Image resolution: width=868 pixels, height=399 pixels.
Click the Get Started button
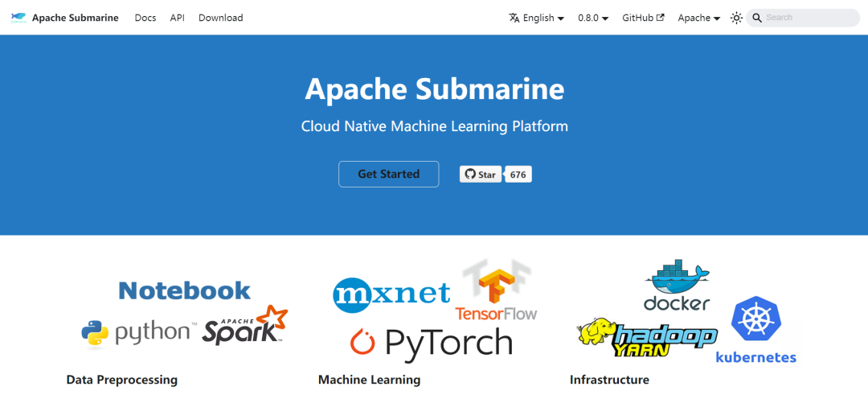tap(389, 174)
